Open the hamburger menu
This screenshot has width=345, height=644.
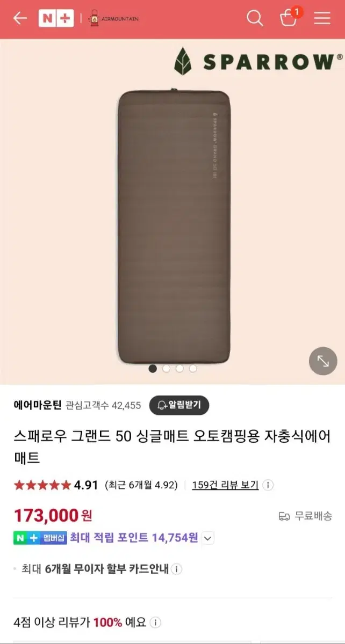[x=322, y=18]
